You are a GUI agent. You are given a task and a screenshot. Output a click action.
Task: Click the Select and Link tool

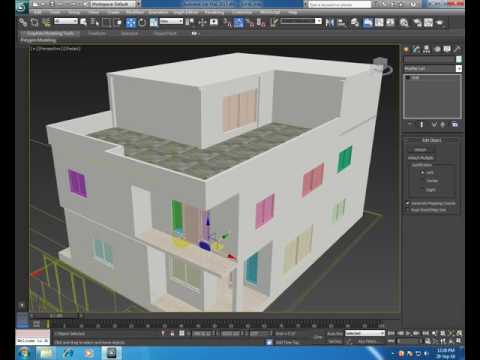(x=23, y=22)
